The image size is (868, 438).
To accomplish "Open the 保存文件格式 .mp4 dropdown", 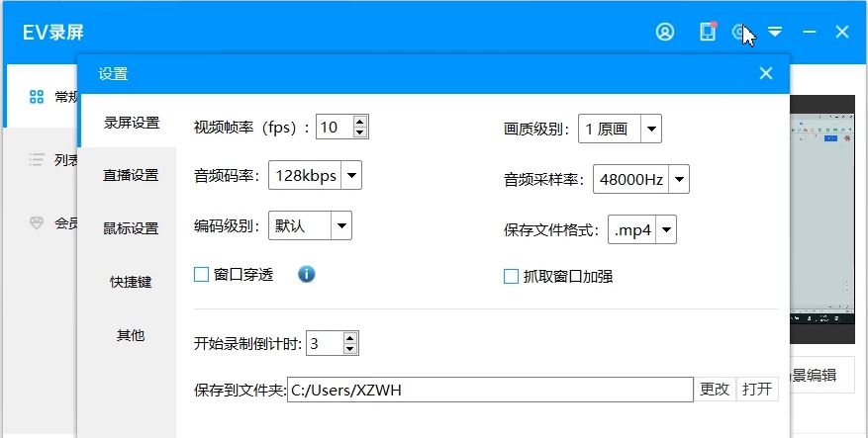I will click(641, 229).
